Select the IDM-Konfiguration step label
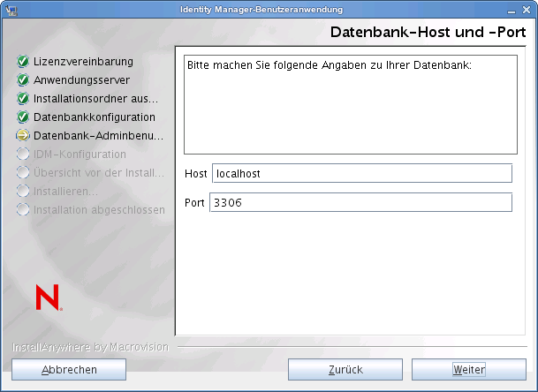The width and height of the screenshot is (538, 392). [80, 154]
